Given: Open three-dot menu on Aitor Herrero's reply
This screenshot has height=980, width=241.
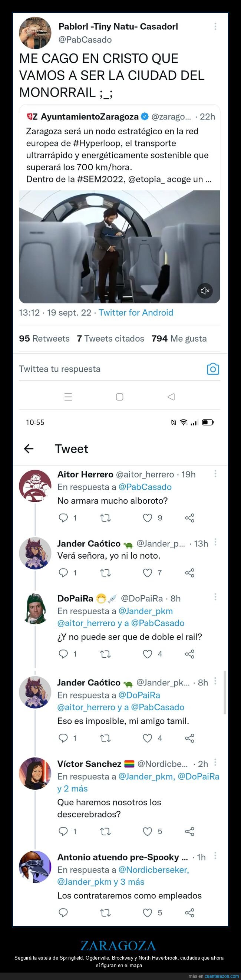Looking at the screenshot, I should (215, 474).
